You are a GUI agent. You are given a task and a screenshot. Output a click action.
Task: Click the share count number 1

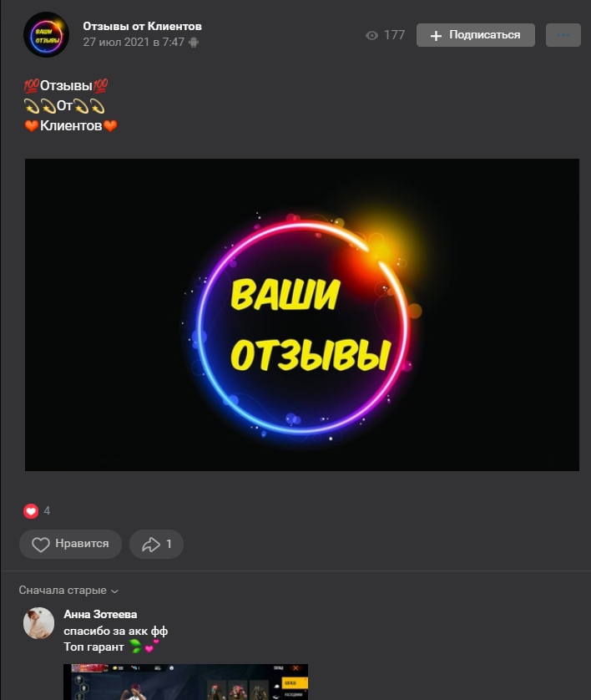(169, 544)
